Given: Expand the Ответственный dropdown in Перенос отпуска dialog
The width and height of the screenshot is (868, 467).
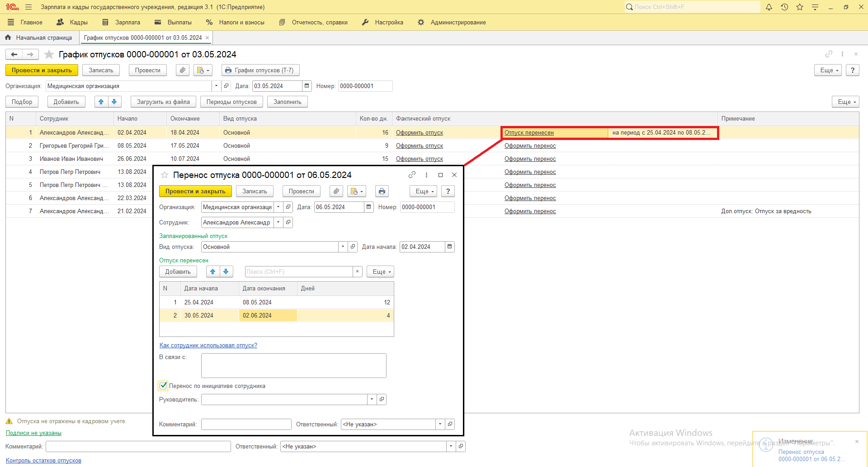Looking at the screenshot, I should pos(440,425).
